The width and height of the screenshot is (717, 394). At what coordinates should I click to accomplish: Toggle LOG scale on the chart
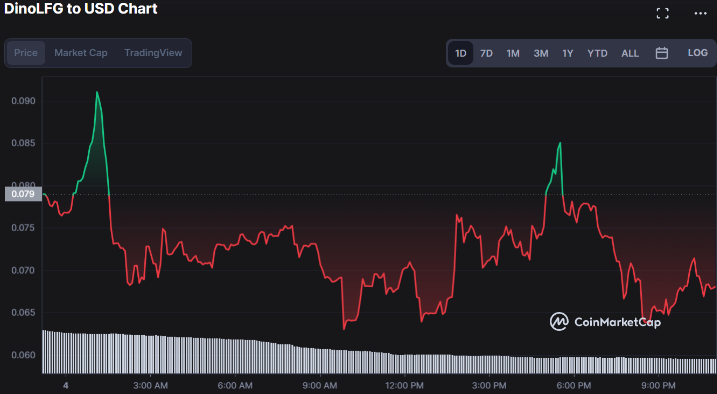(x=697, y=53)
